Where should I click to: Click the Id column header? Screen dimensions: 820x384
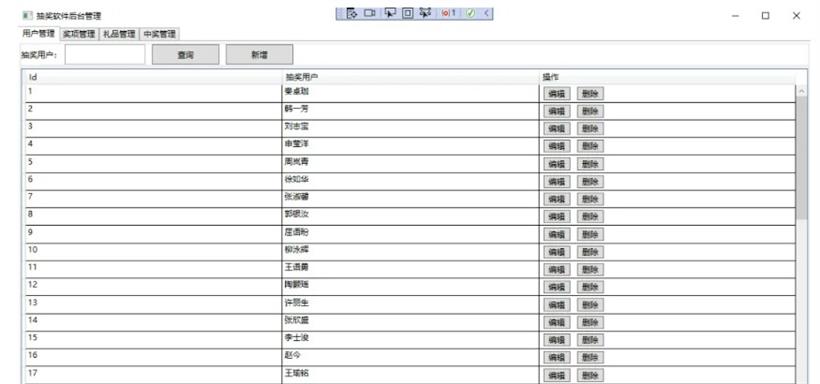click(154, 77)
